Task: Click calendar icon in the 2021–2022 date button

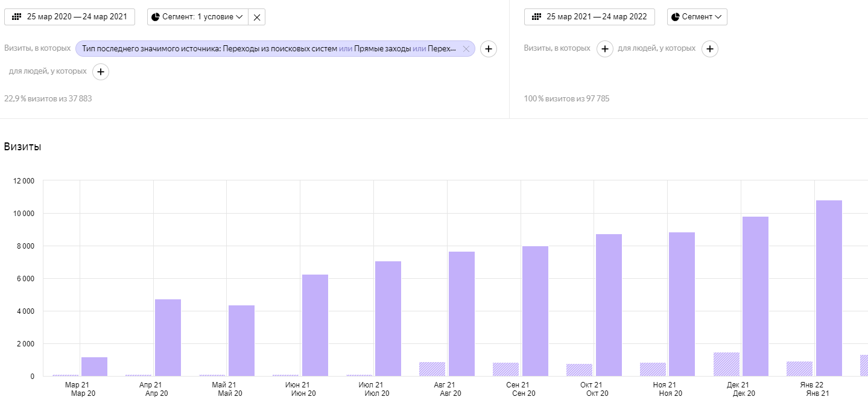Action: coord(537,17)
